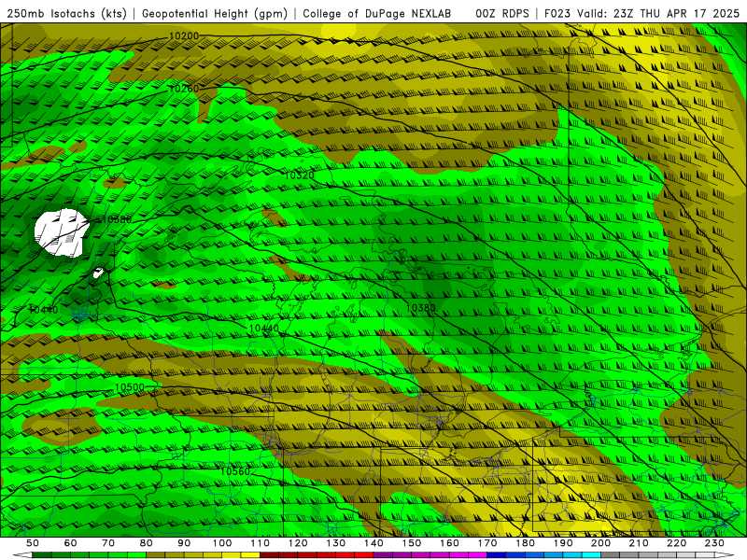Click the '00Z RDPS' model run label

coord(501,14)
